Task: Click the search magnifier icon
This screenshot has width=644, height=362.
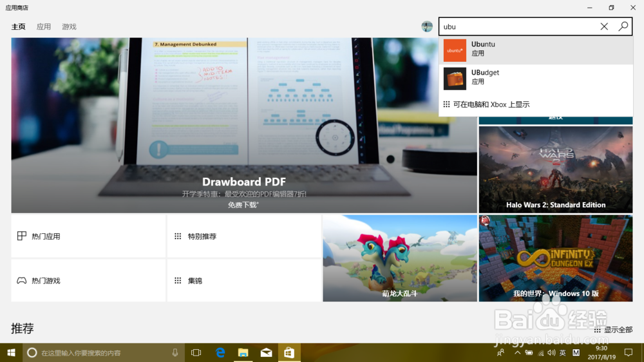Action: (x=623, y=26)
